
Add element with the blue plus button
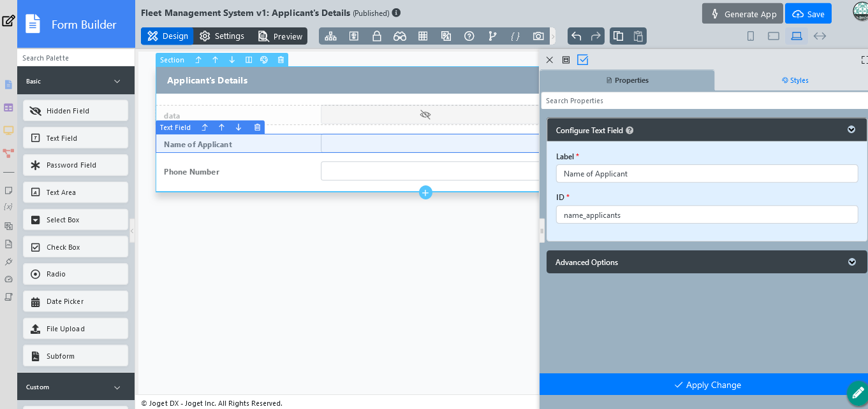click(x=425, y=192)
